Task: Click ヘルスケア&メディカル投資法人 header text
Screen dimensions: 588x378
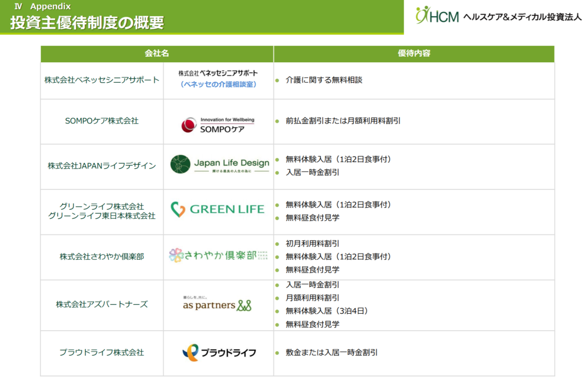Action: pyautogui.click(x=522, y=17)
